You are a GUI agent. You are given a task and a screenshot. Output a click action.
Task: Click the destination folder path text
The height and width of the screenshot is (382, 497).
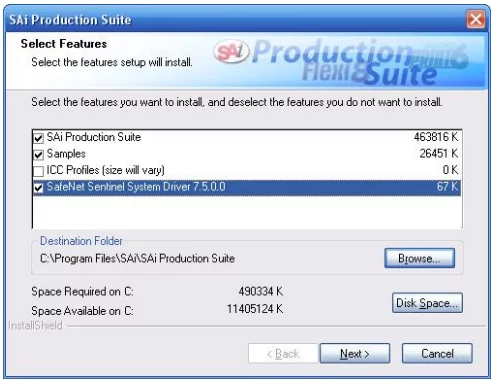[137, 259]
